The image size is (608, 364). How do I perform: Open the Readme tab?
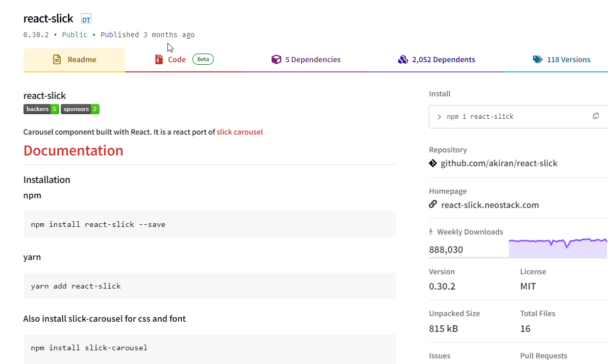tap(74, 60)
